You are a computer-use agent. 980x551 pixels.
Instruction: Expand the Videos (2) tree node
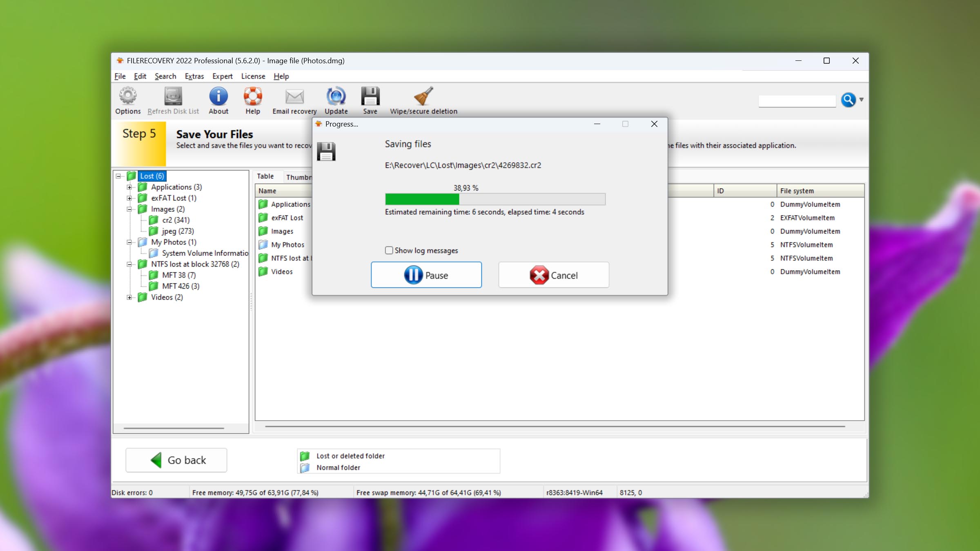(x=129, y=297)
